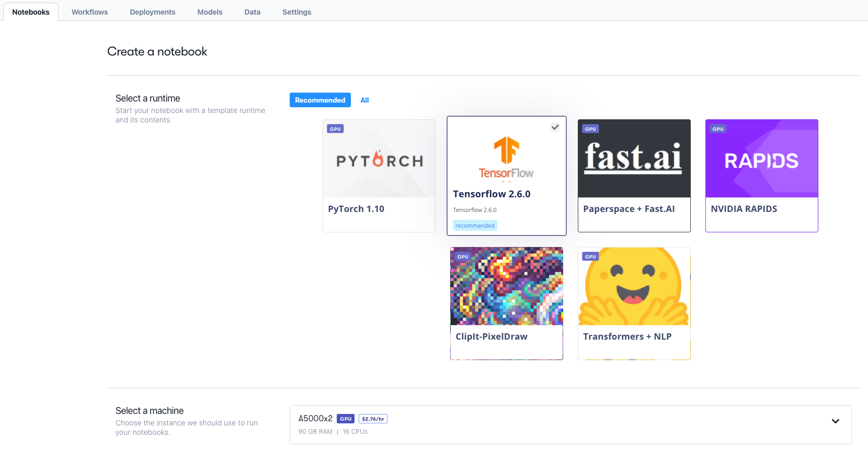This screenshot has height=449, width=868.
Task: Click GPU badge on PyTorch card
Action: point(335,129)
